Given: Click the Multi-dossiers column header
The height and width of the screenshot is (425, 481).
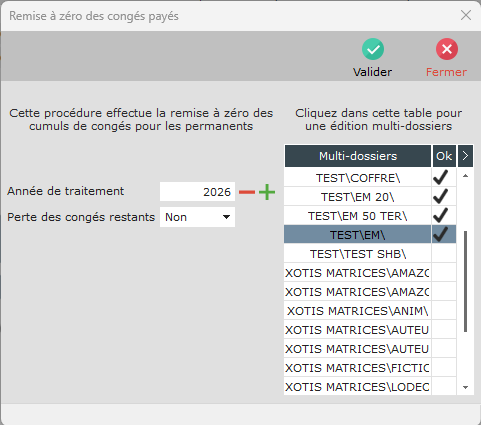Looking at the screenshot, I should point(358,156).
